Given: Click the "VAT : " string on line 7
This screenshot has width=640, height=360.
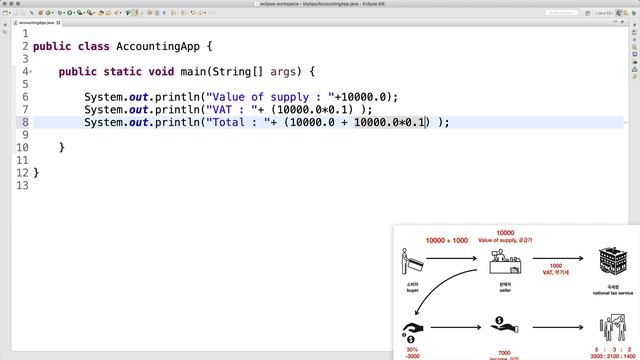Looking at the screenshot, I should [231, 110].
